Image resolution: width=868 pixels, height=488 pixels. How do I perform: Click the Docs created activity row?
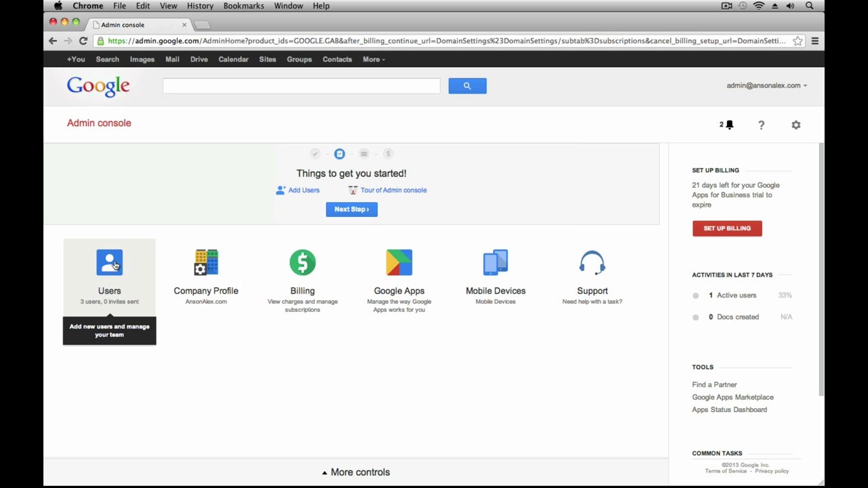[742, 317]
